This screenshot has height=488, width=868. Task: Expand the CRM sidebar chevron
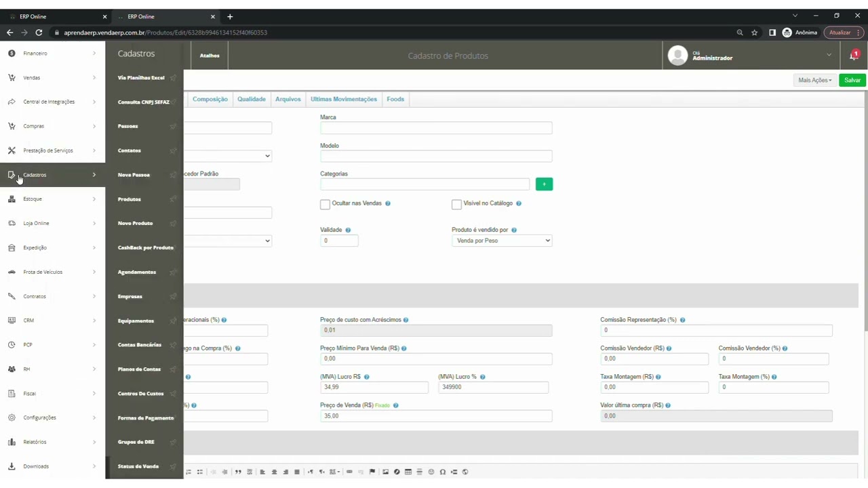pos(94,321)
